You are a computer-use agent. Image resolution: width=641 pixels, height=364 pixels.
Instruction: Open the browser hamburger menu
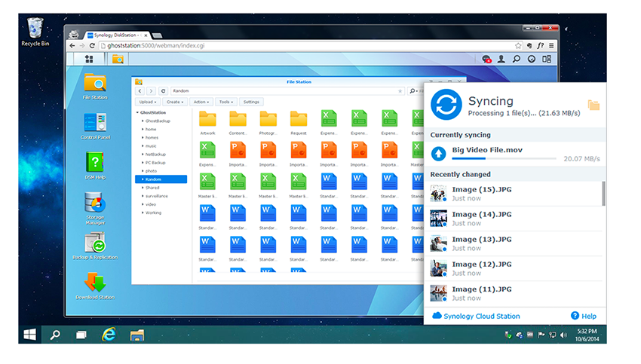551,46
